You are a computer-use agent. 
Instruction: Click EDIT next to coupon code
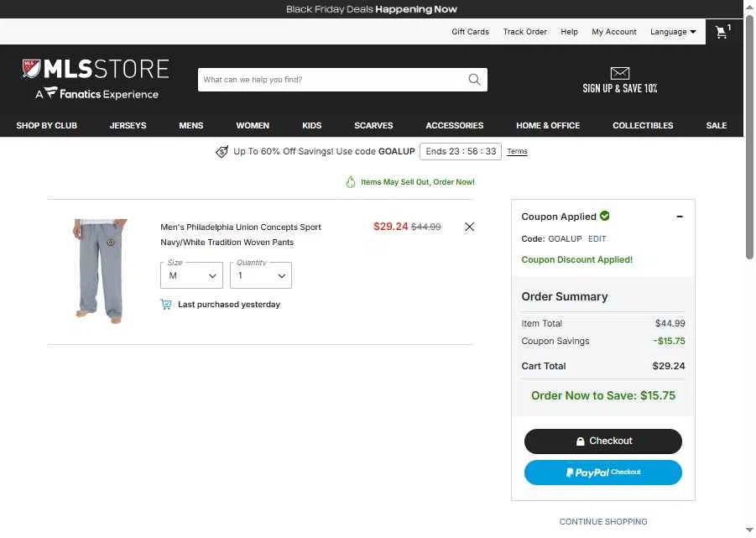coord(597,238)
